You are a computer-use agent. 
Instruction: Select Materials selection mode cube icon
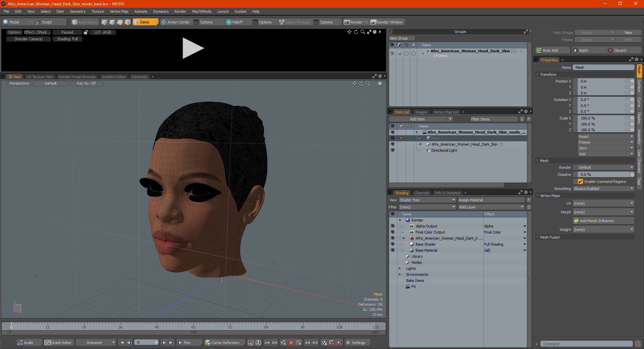(x=127, y=22)
